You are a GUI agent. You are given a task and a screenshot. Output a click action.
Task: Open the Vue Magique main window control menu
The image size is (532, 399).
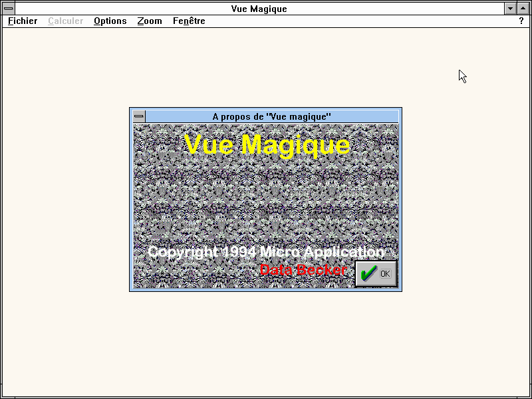[9, 9]
